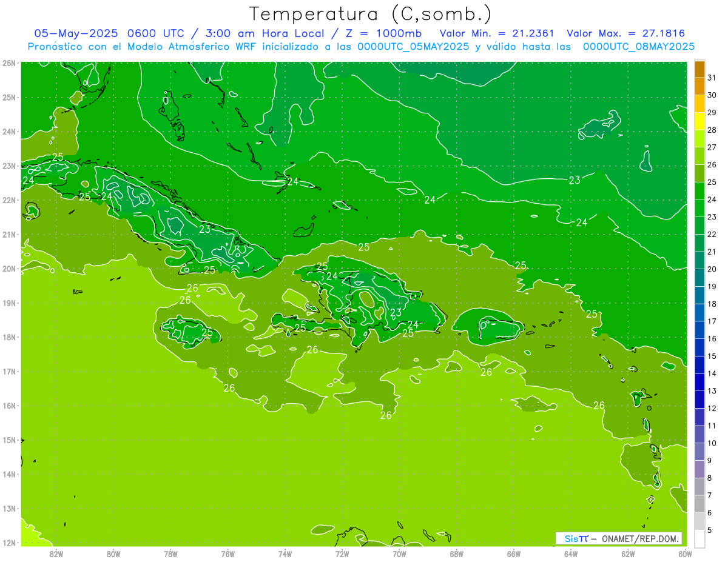This screenshot has height=562, width=728.
Task: Pick the color bar segment between 9 and 10
Action: (x=699, y=452)
